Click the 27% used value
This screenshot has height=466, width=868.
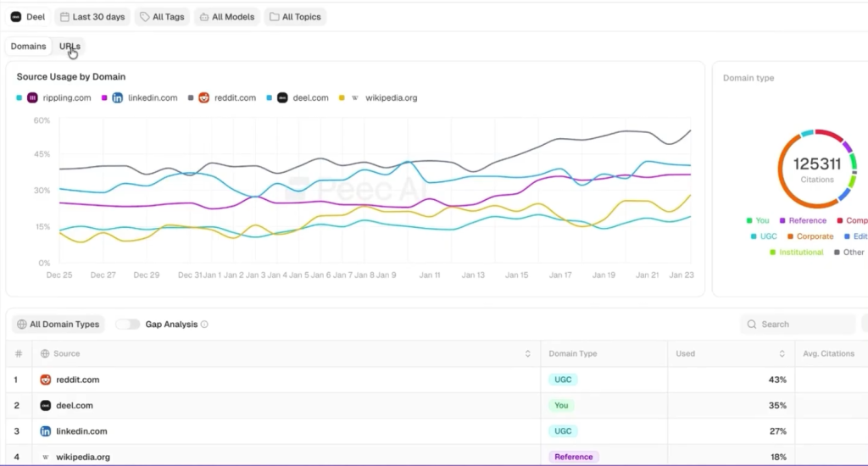point(778,431)
